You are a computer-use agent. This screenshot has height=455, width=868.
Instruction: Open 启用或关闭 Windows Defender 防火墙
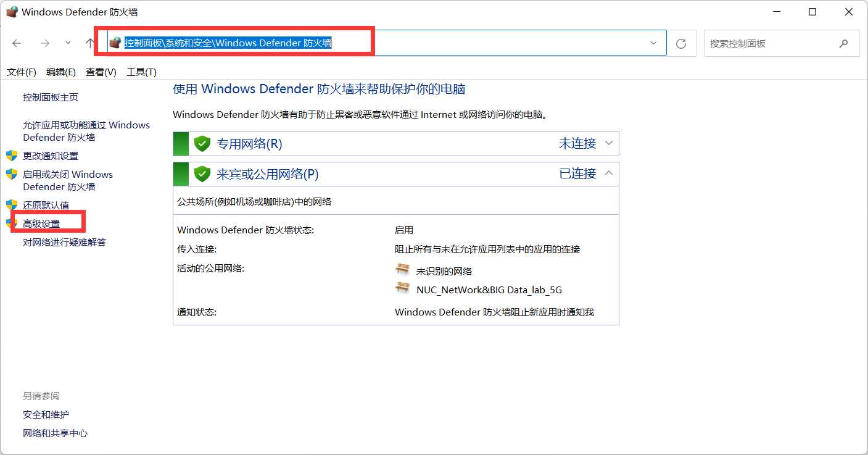tap(68, 180)
